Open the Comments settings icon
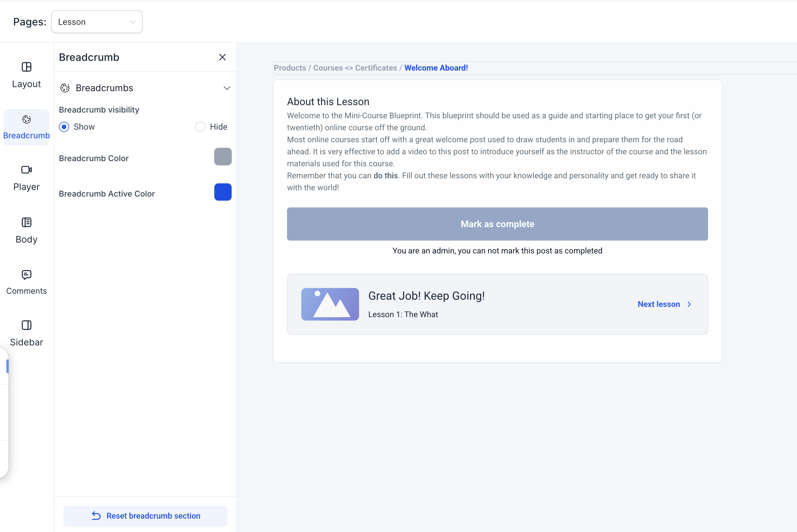This screenshot has height=532, width=797. pyautogui.click(x=27, y=275)
